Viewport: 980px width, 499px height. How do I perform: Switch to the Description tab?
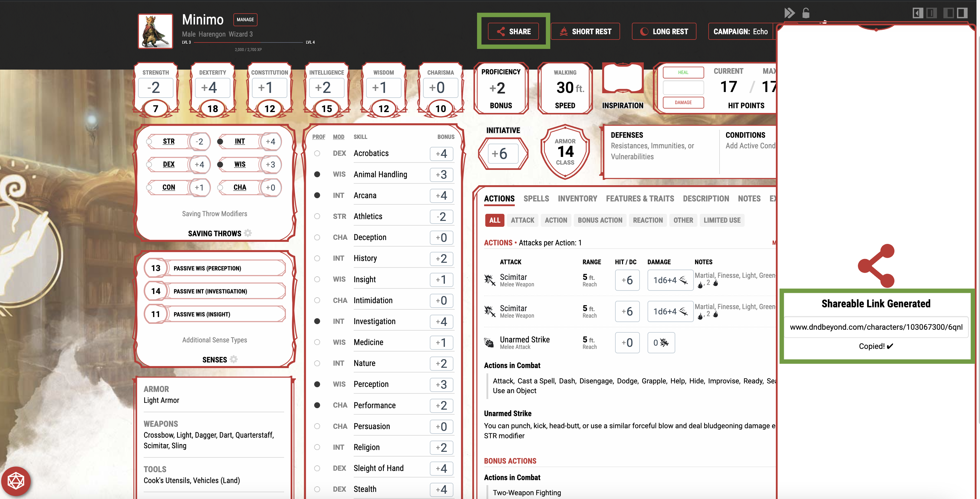[x=706, y=198]
